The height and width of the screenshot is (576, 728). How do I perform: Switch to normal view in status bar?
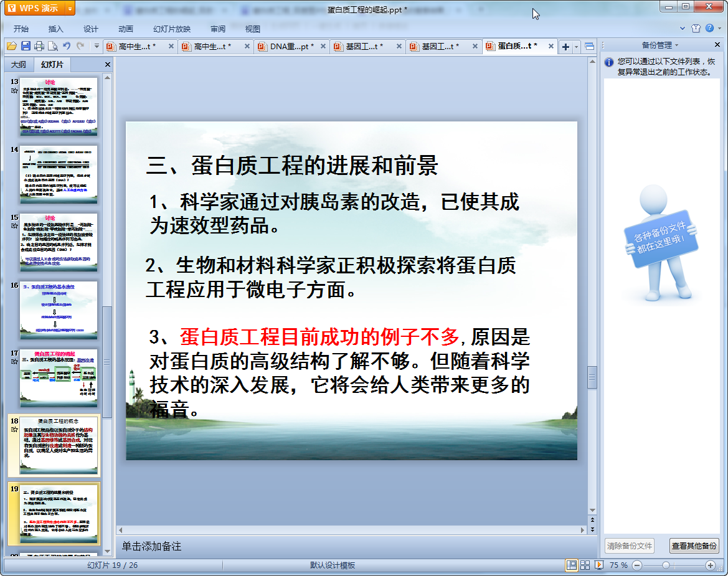coord(572,565)
